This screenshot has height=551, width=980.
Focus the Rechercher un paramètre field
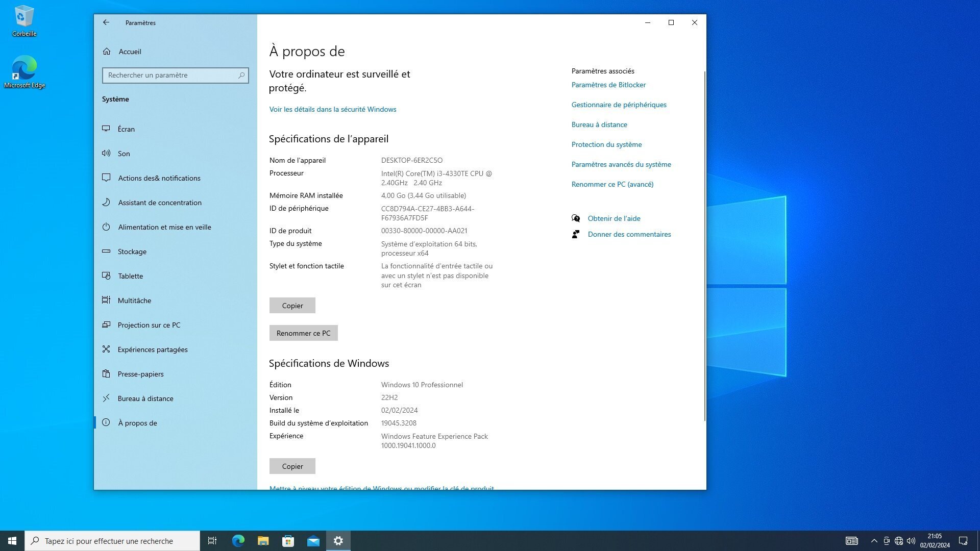tap(176, 75)
